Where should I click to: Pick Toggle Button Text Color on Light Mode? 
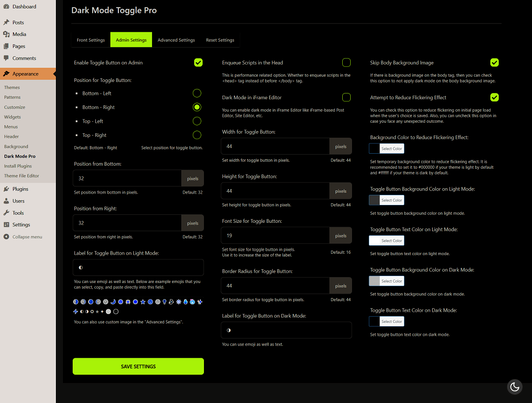(387, 240)
